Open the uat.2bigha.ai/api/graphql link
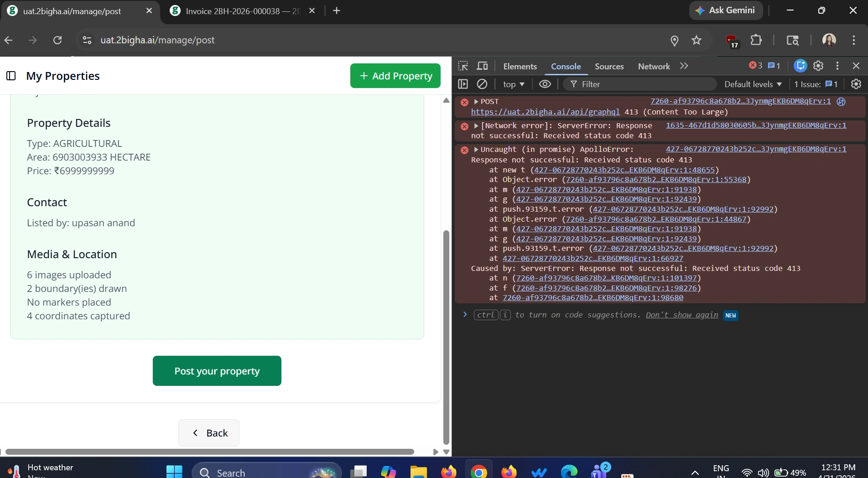The width and height of the screenshot is (868, 478). tap(545, 112)
